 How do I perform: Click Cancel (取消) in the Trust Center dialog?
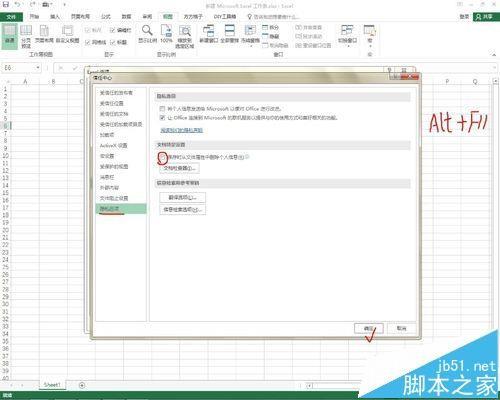[x=402, y=328]
